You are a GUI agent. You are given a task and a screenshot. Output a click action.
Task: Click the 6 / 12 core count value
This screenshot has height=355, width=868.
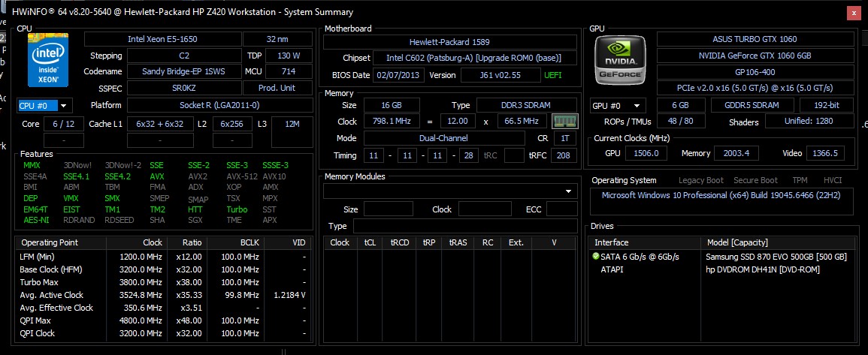[64, 125]
